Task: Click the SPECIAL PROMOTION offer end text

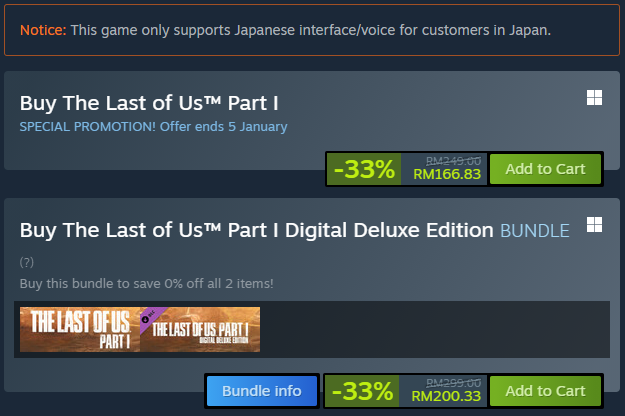Action: [153, 126]
